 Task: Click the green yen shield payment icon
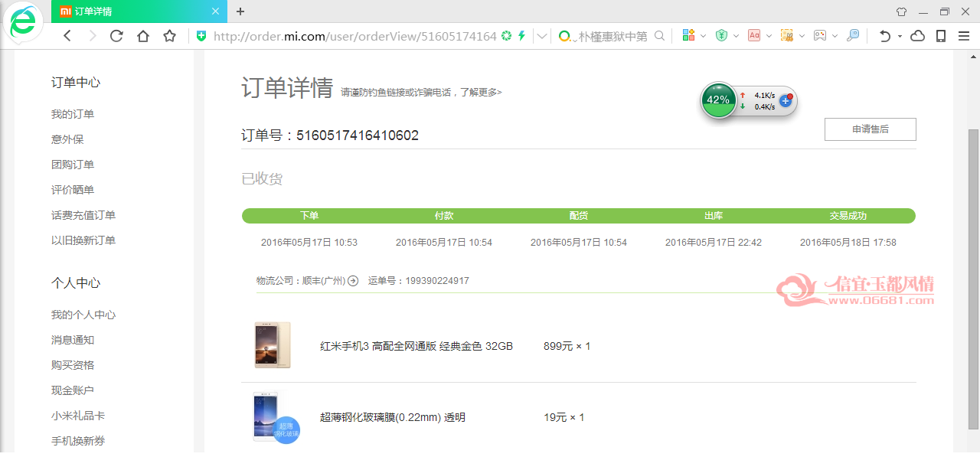[721, 36]
